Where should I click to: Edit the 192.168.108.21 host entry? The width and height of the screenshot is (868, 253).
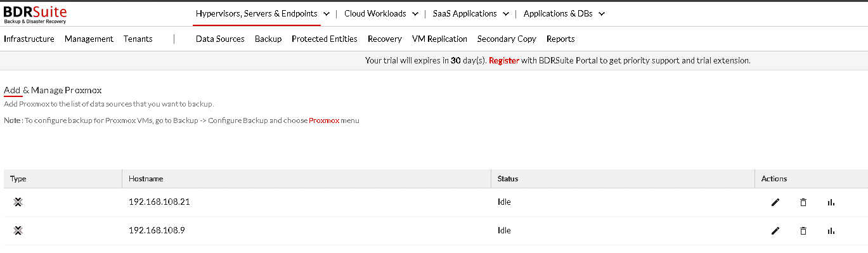point(775,202)
